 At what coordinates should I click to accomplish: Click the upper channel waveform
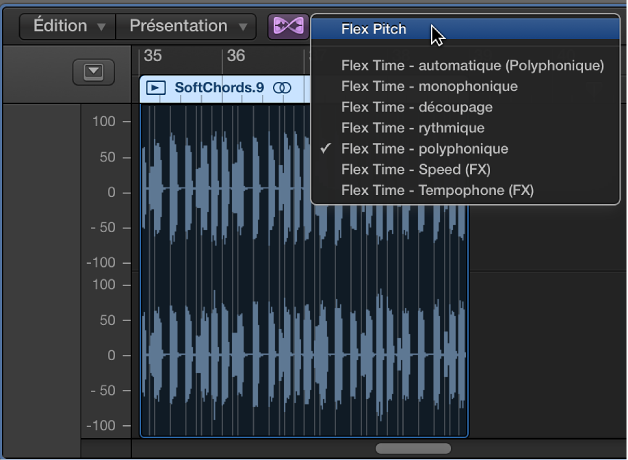[x=304, y=188]
